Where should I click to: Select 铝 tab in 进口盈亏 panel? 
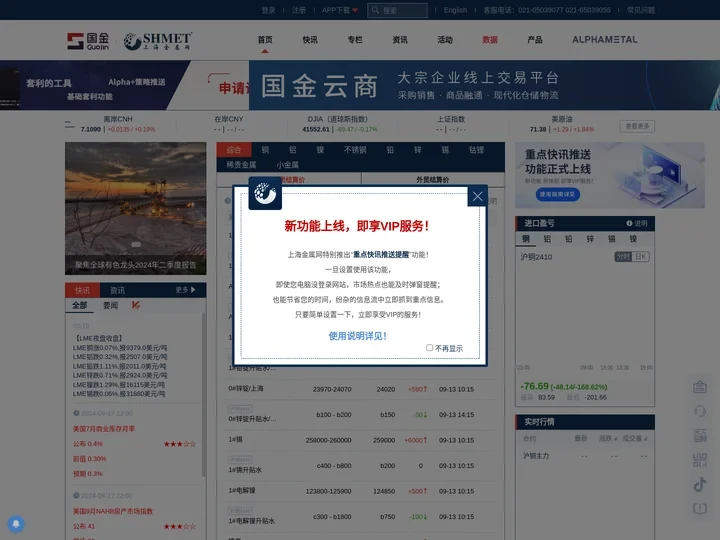coord(547,239)
